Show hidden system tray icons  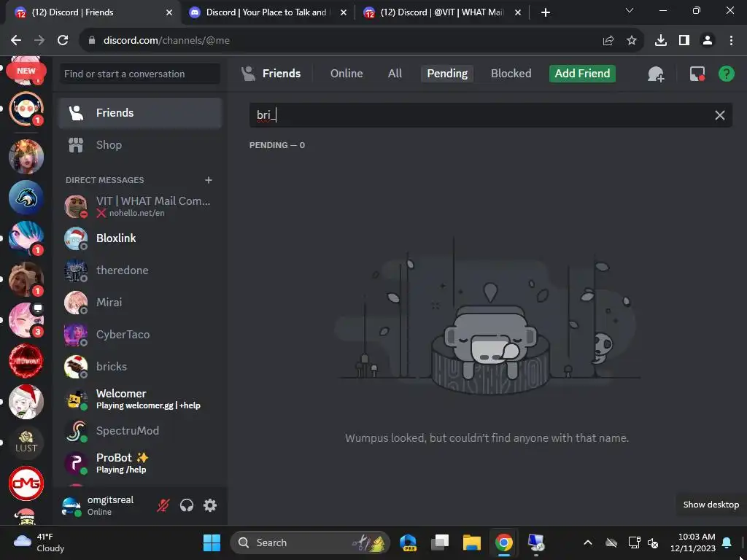coord(588,542)
